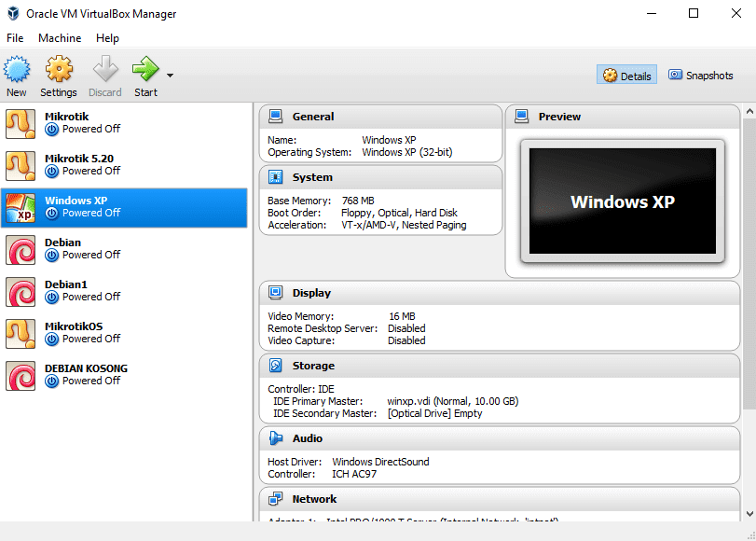This screenshot has height=541, width=756.
Task: Open the Audio section heading link
Action: tap(307, 438)
